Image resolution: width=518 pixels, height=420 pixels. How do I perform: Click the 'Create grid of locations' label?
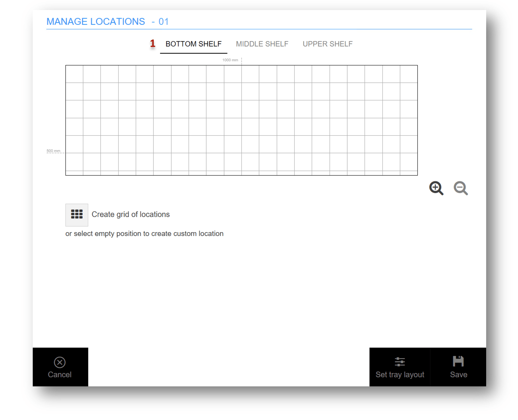pos(130,215)
